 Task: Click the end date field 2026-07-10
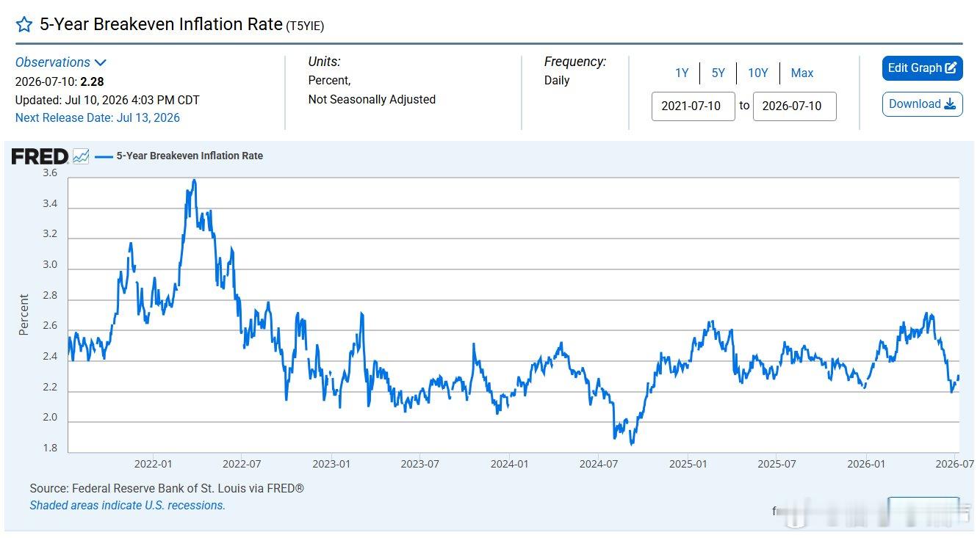coord(794,106)
